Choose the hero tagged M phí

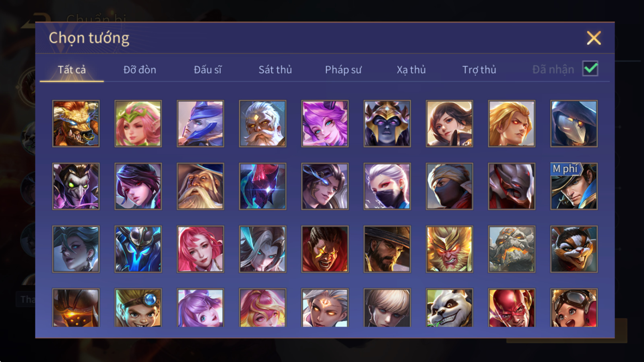[574, 186]
